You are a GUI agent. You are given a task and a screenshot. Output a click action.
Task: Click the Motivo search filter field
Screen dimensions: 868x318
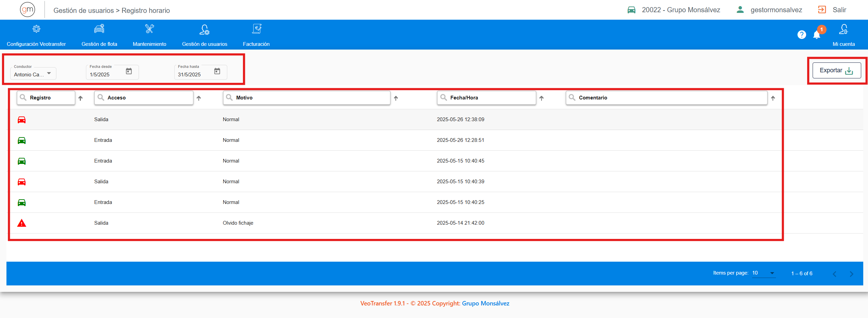click(311, 98)
